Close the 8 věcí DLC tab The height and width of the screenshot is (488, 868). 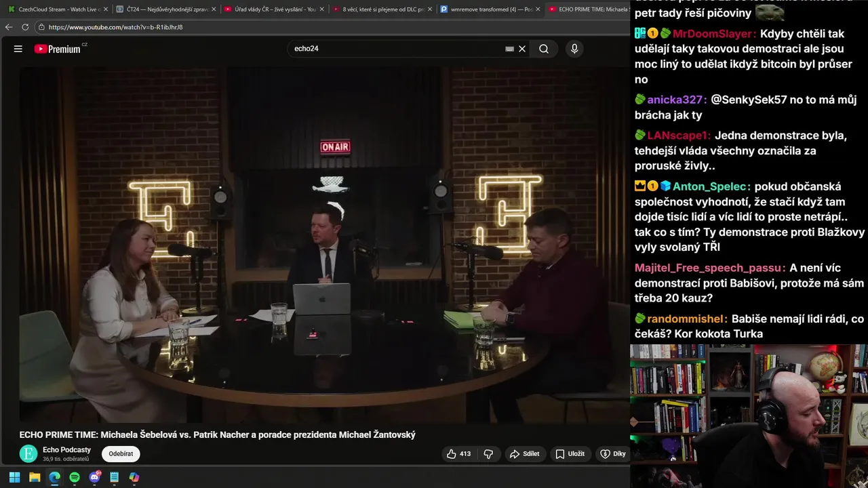point(429,9)
